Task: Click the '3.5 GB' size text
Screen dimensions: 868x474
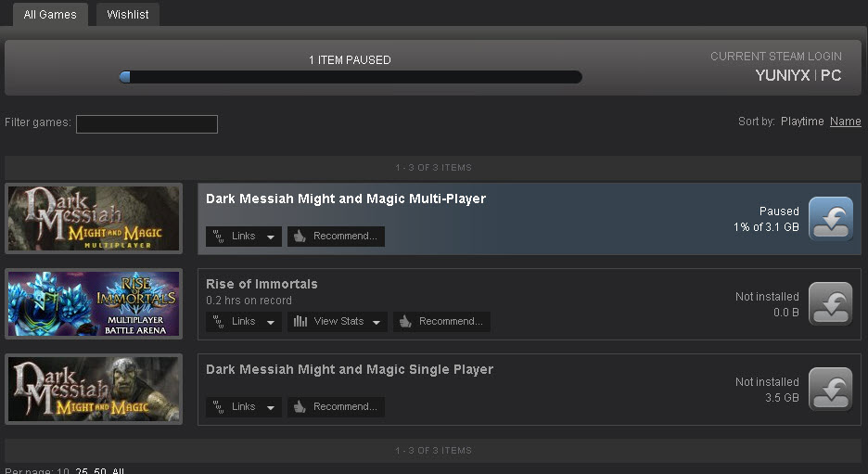Action: (x=782, y=398)
